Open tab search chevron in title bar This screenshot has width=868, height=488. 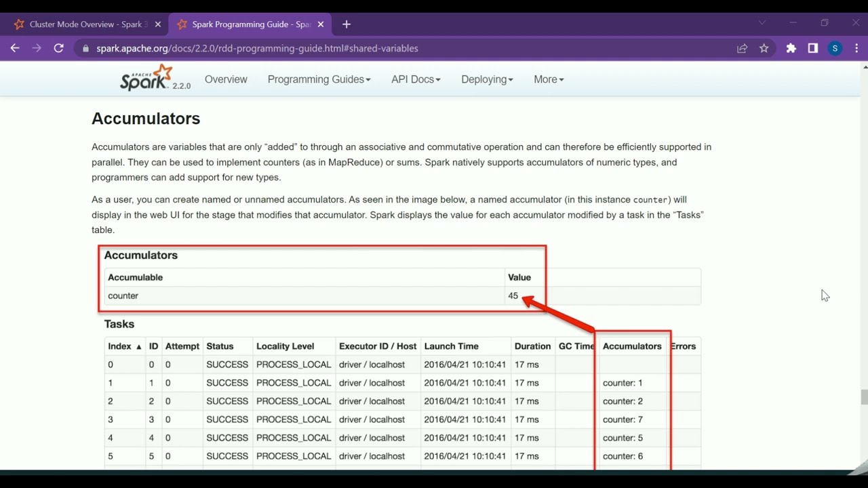[x=762, y=23]
